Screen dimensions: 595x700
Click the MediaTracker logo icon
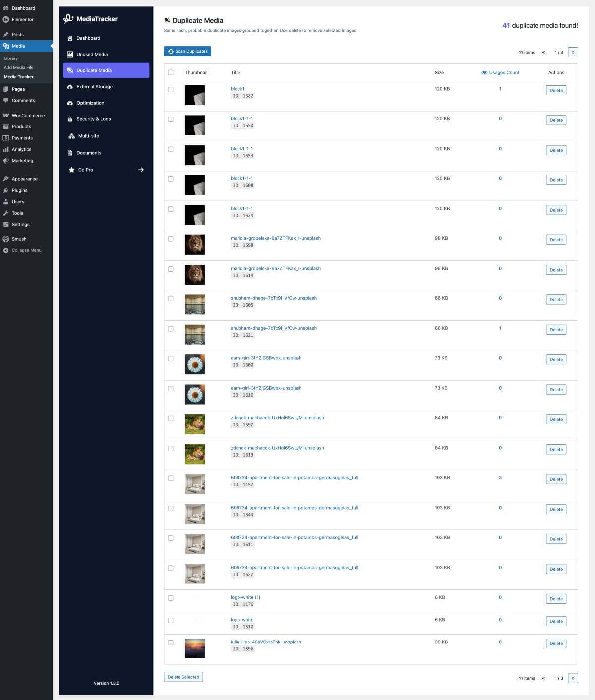[x=68, y=19]
